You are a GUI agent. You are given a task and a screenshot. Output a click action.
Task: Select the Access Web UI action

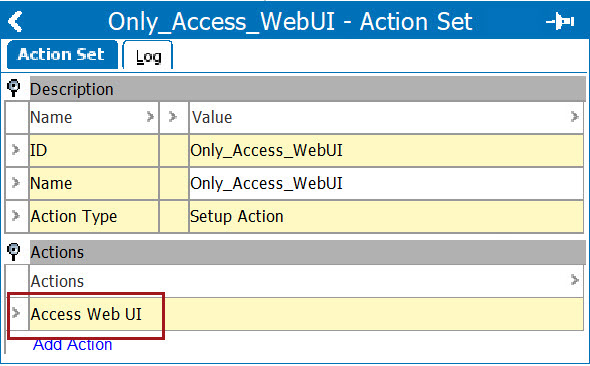(86, 314)
